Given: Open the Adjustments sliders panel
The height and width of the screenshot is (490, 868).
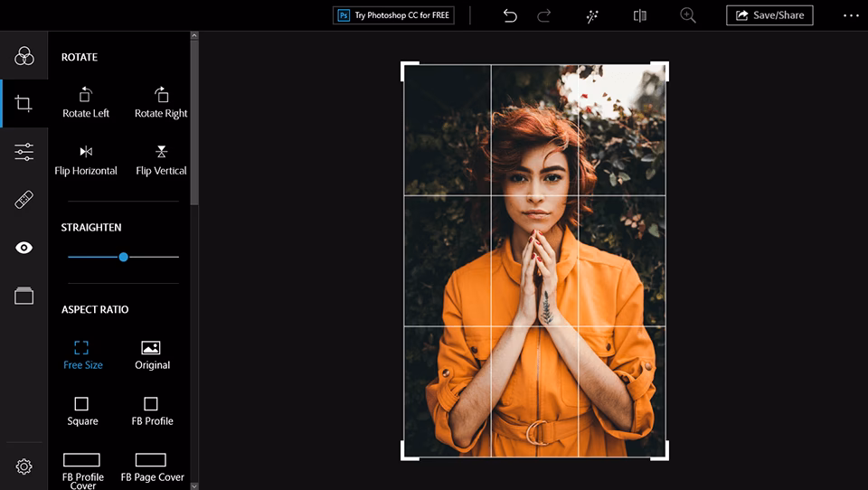Looking at the screenshot, I should (24, 152).
